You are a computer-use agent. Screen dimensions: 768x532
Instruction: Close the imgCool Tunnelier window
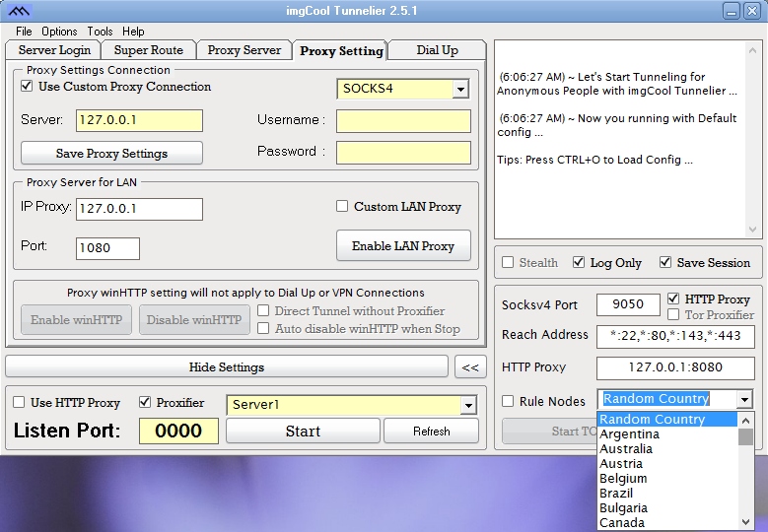[752, 10]
